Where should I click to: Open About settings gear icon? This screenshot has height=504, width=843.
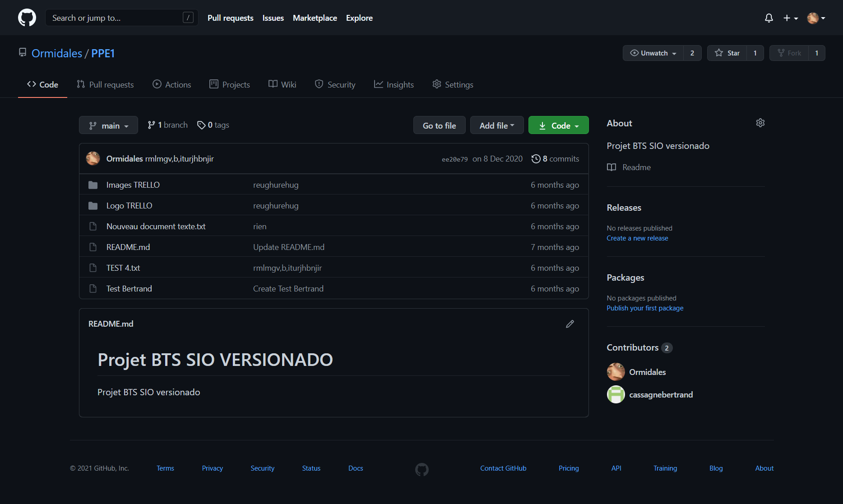coord(760,123)
